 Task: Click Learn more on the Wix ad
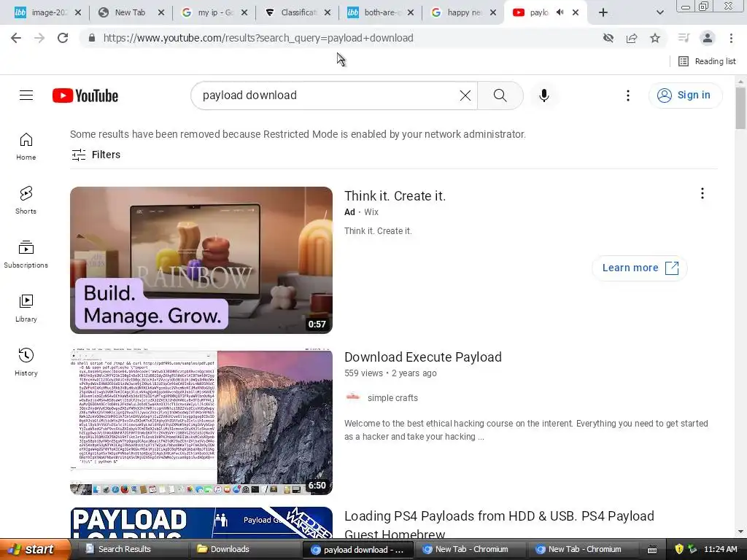point(639,268)
